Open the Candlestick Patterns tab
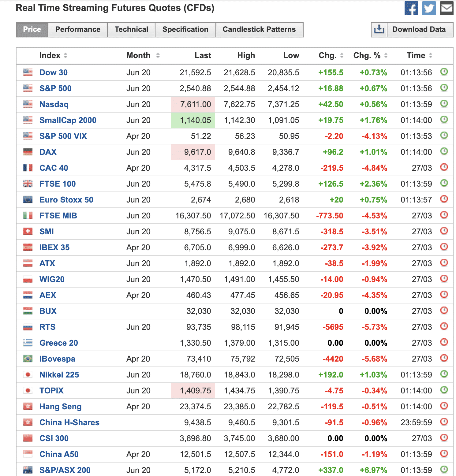Viewport: 456px width, 476px height. point(259,29)
